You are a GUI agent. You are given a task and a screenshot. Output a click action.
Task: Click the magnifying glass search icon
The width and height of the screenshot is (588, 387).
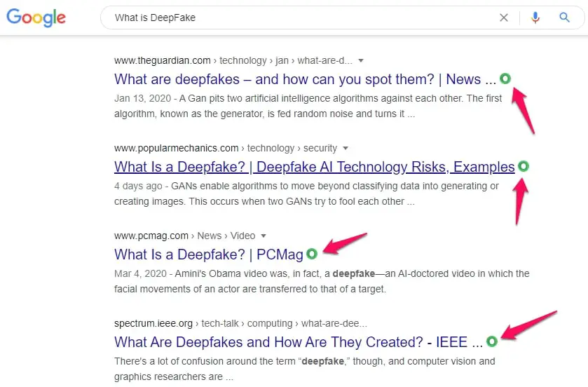pyautogui.click(x=564, y=18)
